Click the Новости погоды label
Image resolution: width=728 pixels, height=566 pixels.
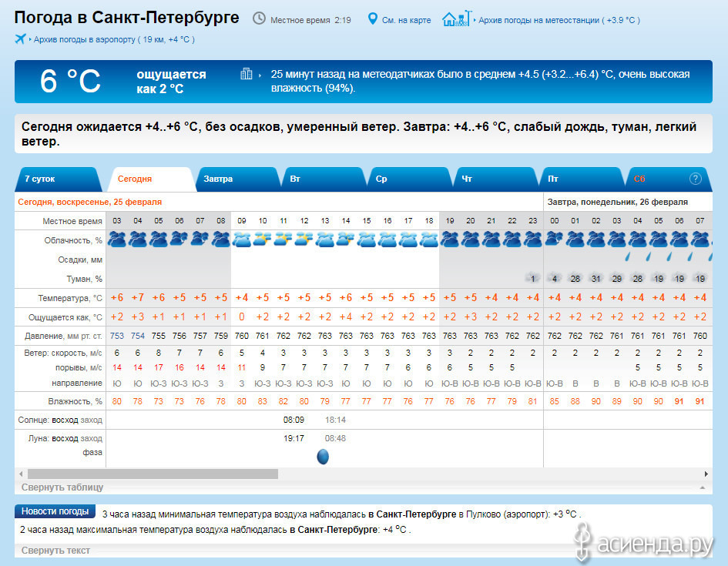(x=55, y=511)
